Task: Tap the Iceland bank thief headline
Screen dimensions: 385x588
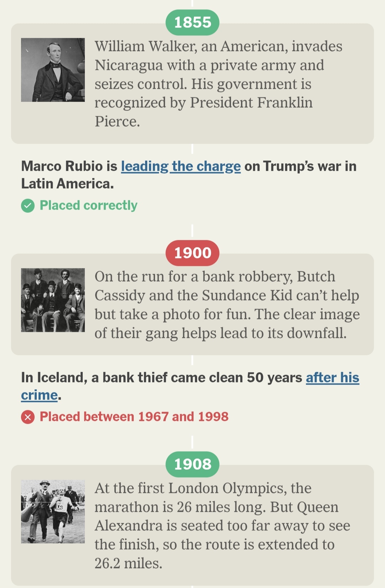Action: click(x=160, y=378)
